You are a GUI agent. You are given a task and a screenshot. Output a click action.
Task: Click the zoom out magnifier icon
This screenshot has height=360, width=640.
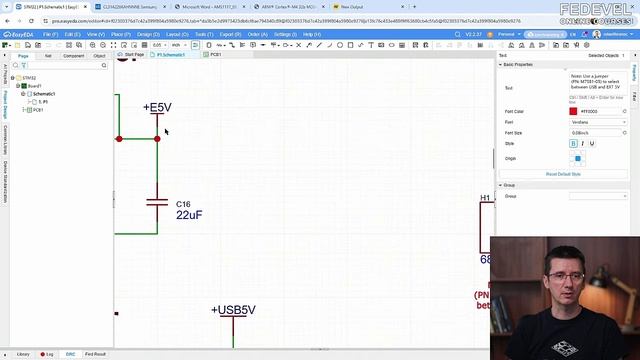(103, 45)
